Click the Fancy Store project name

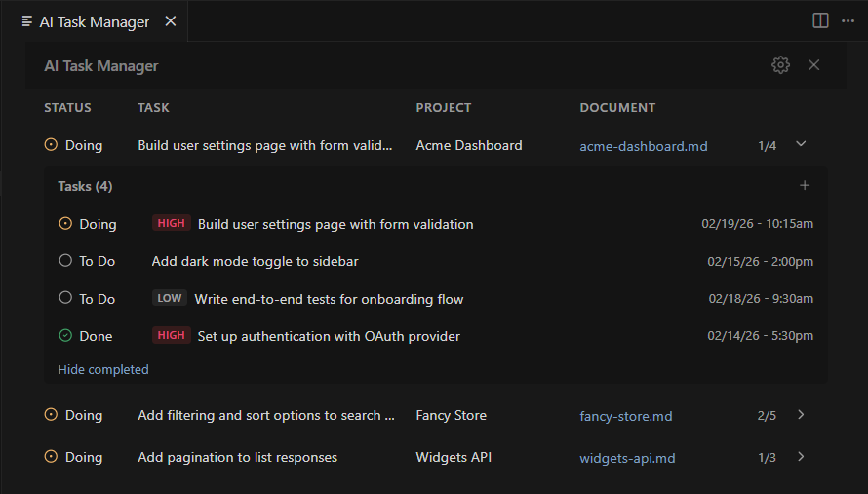[x=452, y=415]
